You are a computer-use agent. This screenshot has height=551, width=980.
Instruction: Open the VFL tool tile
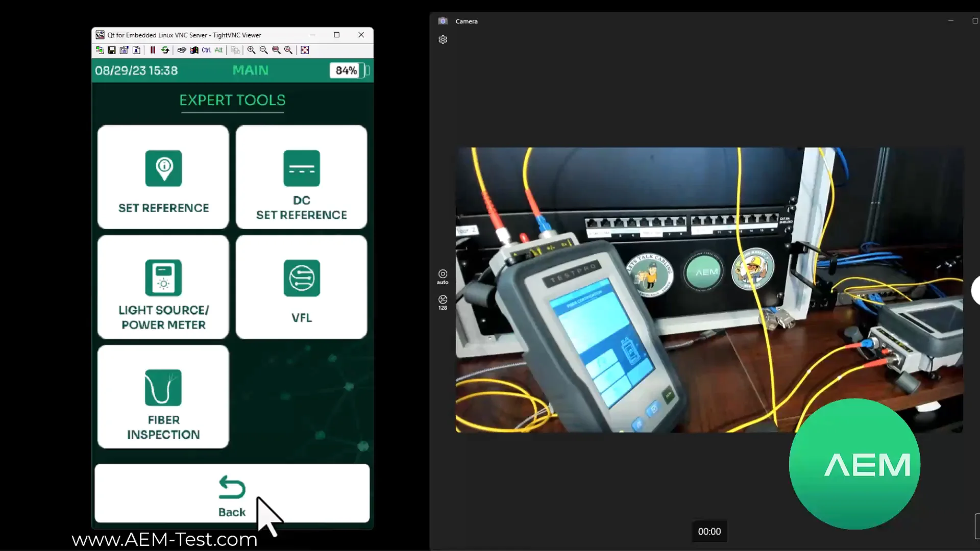coord(302,287)
